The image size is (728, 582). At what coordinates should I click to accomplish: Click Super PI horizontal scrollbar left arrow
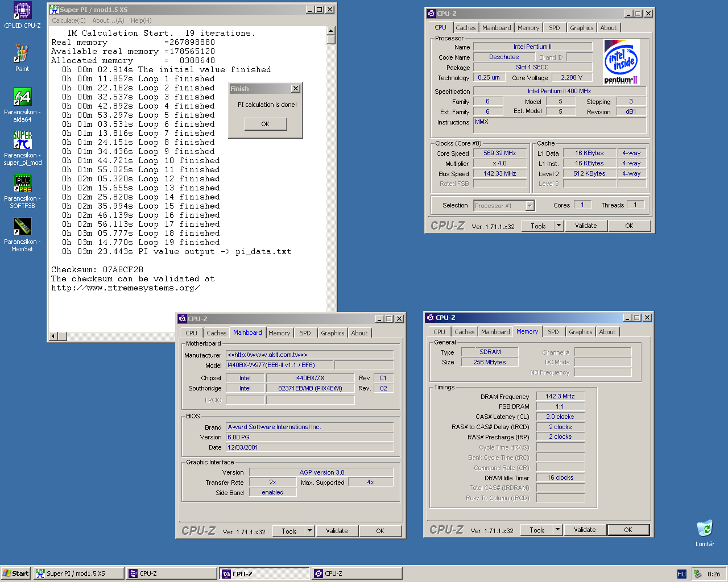(54, 336)
